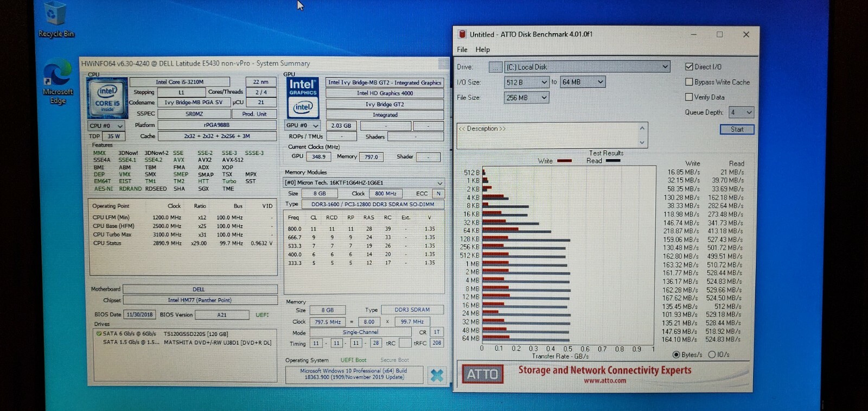Click the rPGA988B platform field
Viewport: 868px width, 411px height.
coord(217,125)
